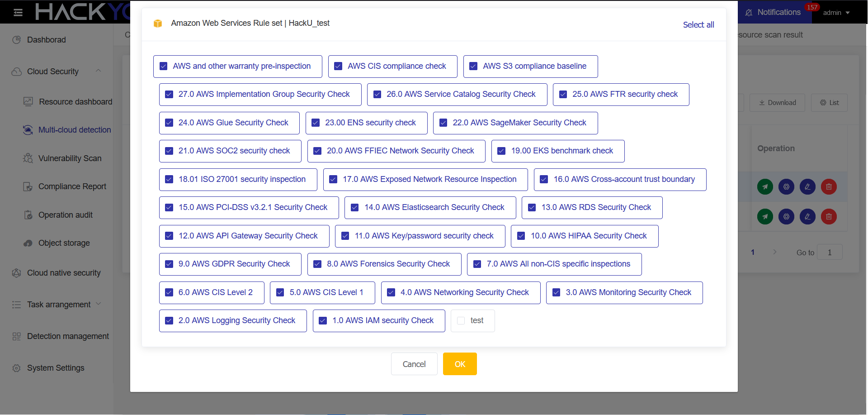
Task: Click the Task arrangement list icon
Action: coord(17,305)
